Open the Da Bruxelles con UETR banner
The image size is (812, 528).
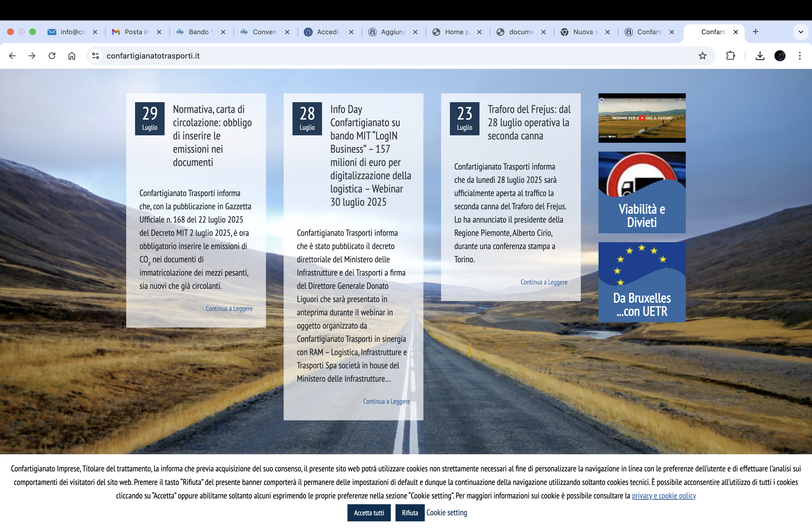(x=642, y=282)
